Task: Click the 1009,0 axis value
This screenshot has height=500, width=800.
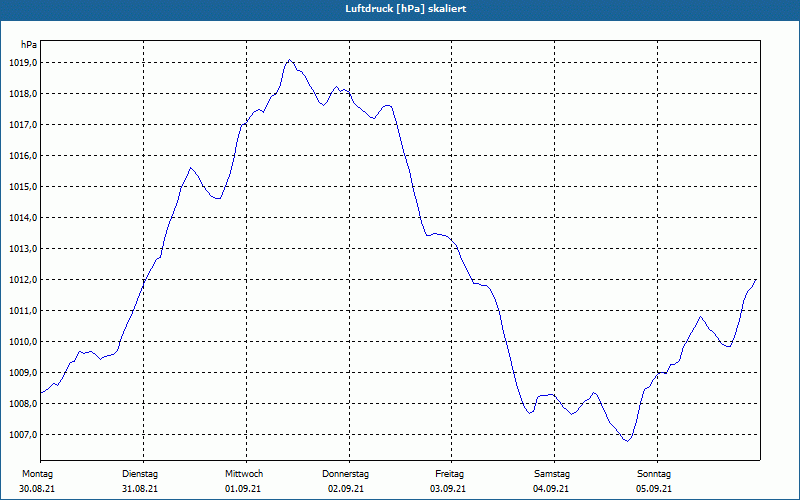Action: tap(23, 373)
